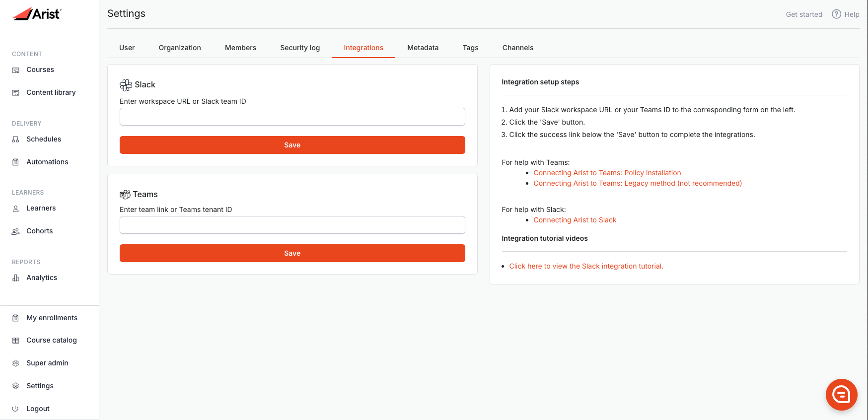Save the Slack integration
The width and height of the screenshot is (868, 420).
tap(292, 145)
